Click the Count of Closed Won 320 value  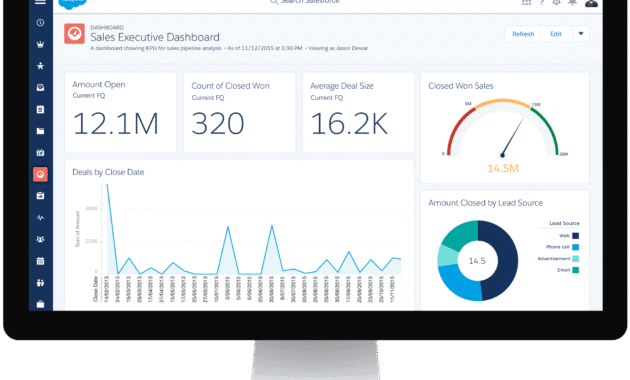click(218, 123)
